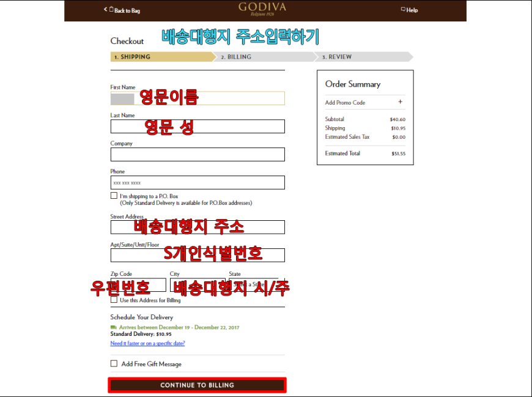
Task: Click the Estimated Sales Tax $0.00 value
Action: (x=399, y=137)
